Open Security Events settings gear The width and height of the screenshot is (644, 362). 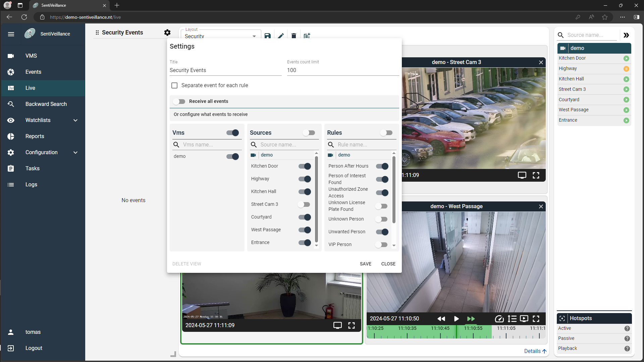167,33
